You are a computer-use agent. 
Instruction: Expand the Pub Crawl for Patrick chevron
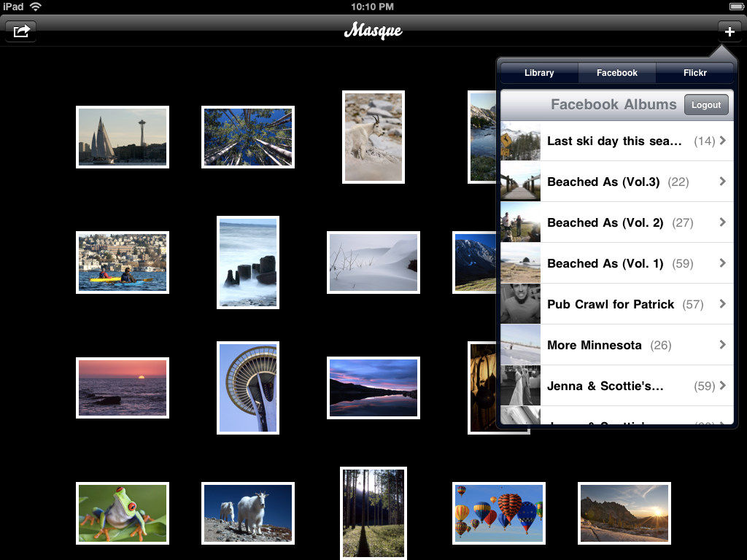coord(723,304)
